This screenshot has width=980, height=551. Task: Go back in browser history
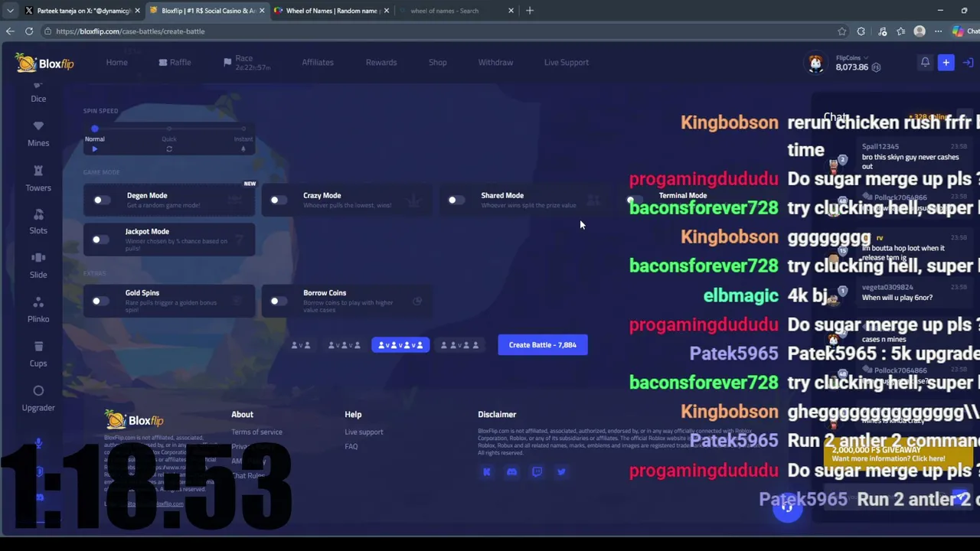click(10, 31)
